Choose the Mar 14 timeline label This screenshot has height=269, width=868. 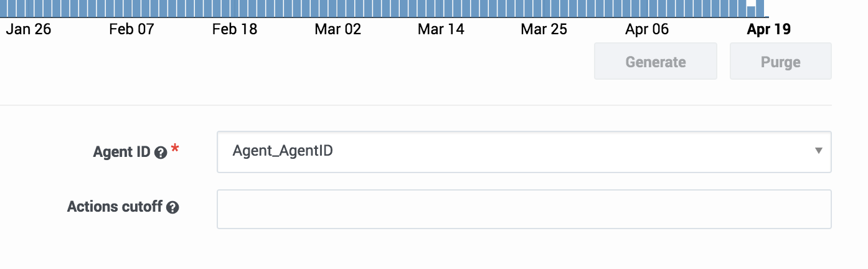coord(441,30)
